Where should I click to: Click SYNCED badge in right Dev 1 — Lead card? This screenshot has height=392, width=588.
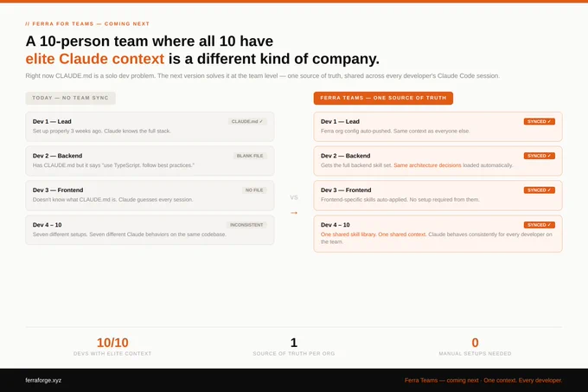(x=540, y=121)
